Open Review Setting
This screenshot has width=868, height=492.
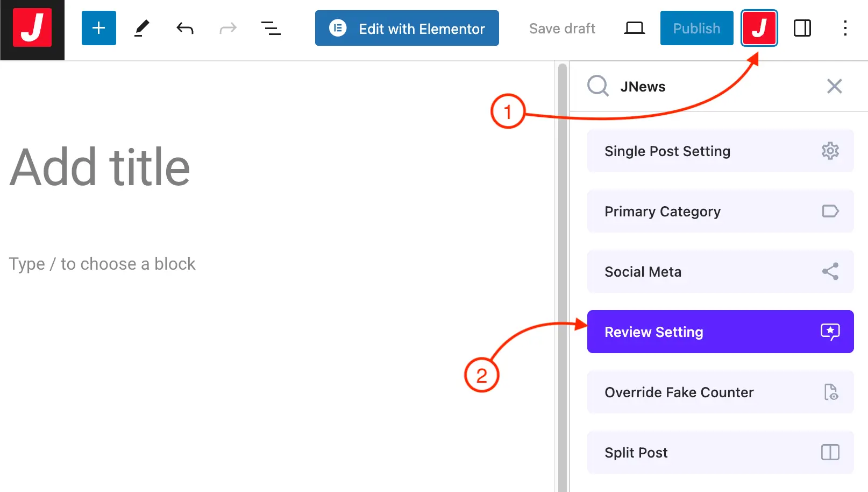coord(720,332)
